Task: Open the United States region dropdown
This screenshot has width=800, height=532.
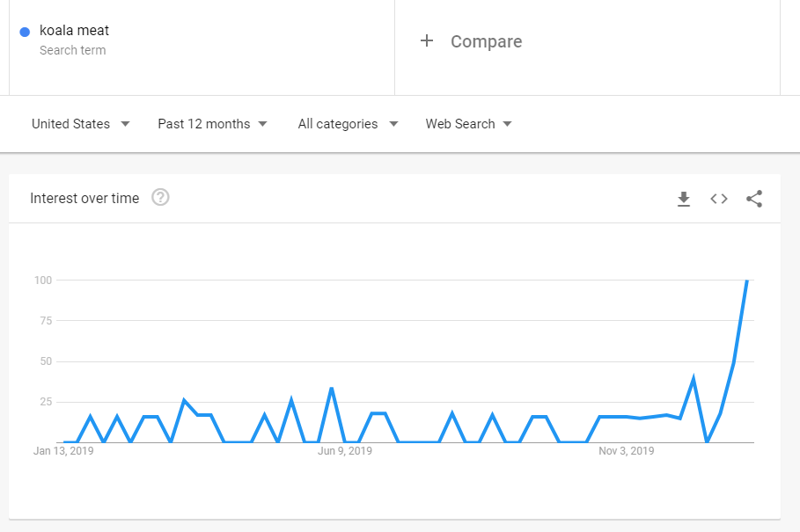Action: click(x=81, y=124)
